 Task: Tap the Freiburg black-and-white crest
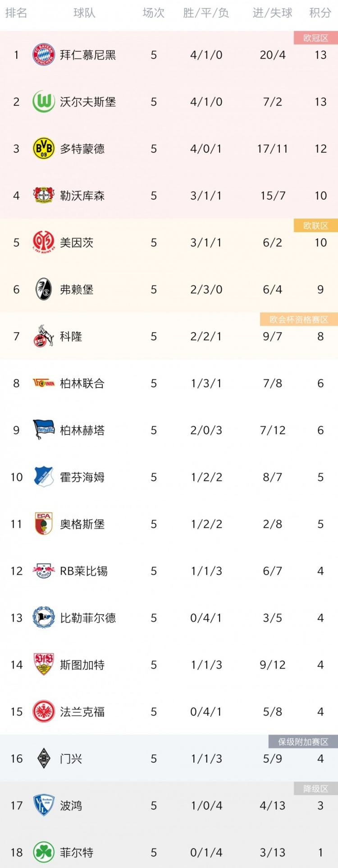point(44,289)
